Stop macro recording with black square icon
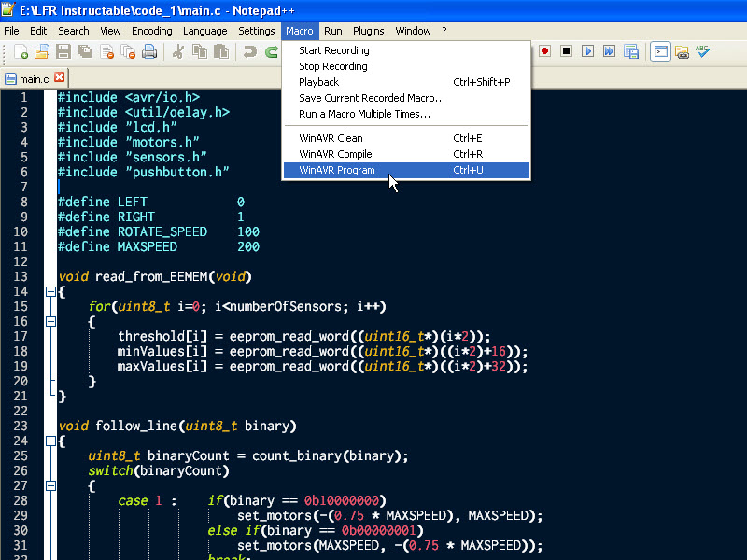Screen dimensions: 747x560 pos(566,51)
